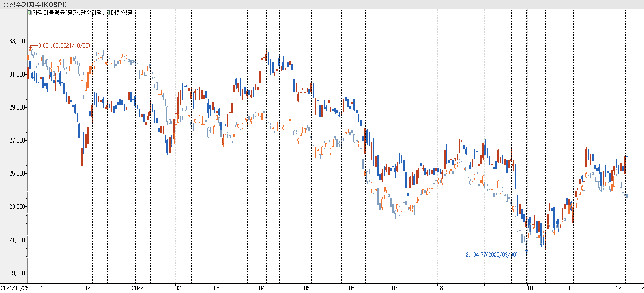Click the 33,000 price axis label
This screenshot has width=644, height=293.
(x=17, y=41)
